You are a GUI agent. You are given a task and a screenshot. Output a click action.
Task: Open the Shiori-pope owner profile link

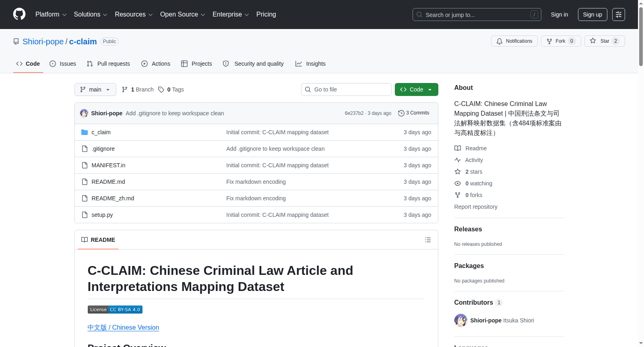click(x=43, y=42)
